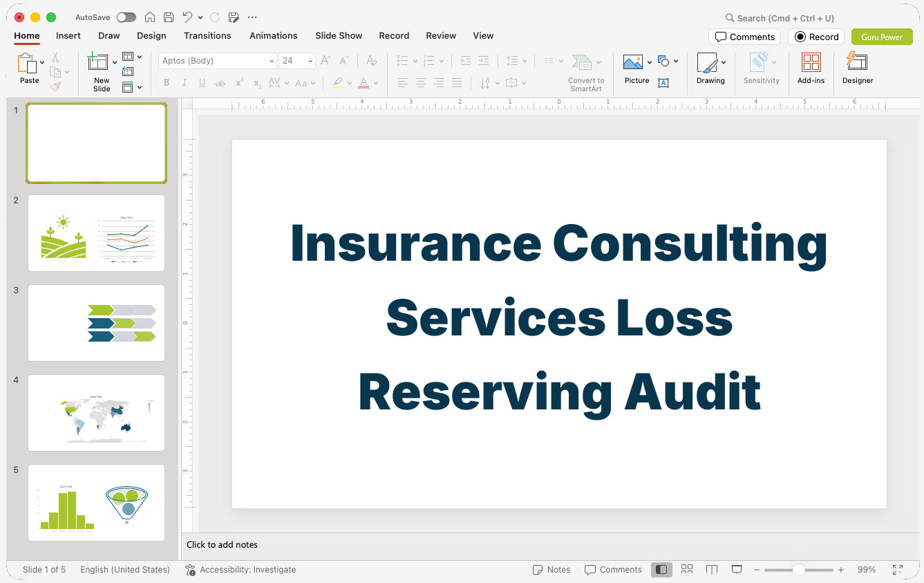Click Comments in the status bar

coord(613,570)
